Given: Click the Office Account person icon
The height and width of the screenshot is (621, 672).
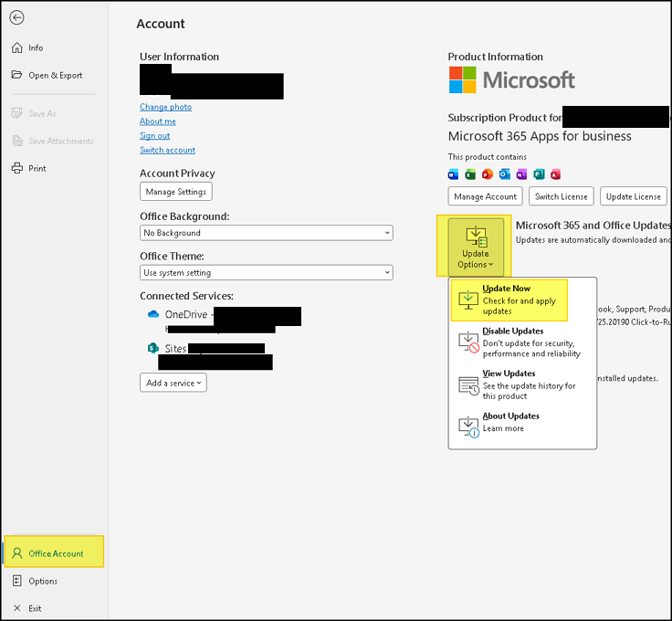Looking at the screenshot, I should coord(17,553).
